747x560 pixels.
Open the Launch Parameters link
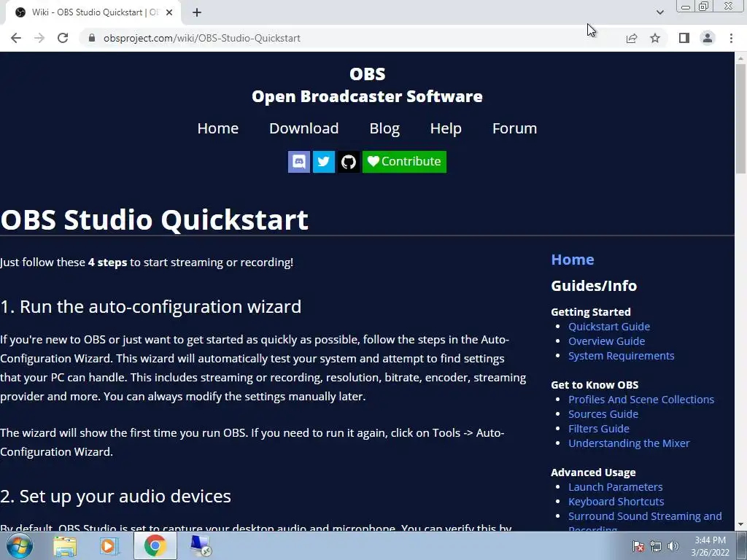point(616,487)
